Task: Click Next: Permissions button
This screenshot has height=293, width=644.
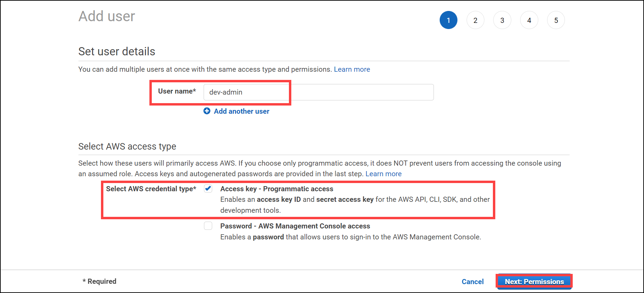Action: pos(534,282)
